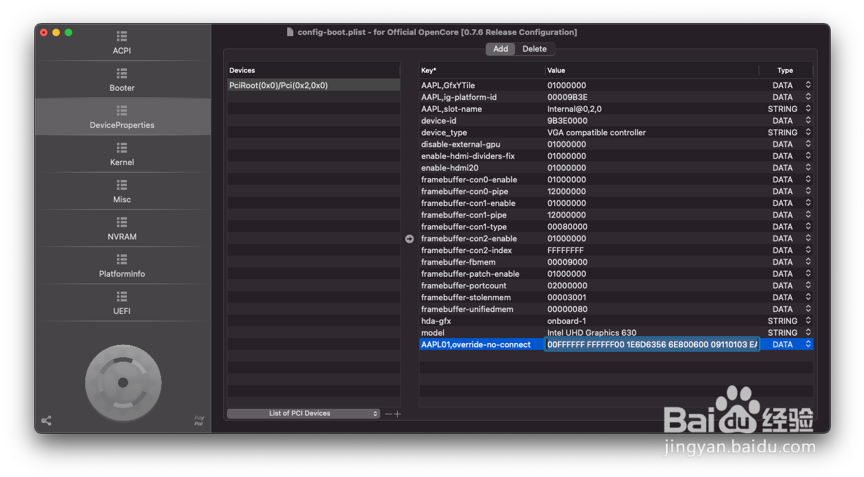
Task: Select the framebuffer-con1-enable key
Action: tap(468, 203)
